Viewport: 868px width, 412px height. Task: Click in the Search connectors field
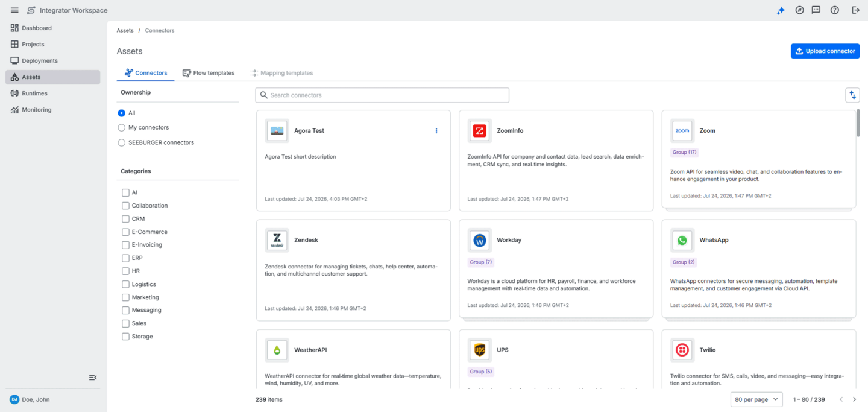[x=382, y=95]
